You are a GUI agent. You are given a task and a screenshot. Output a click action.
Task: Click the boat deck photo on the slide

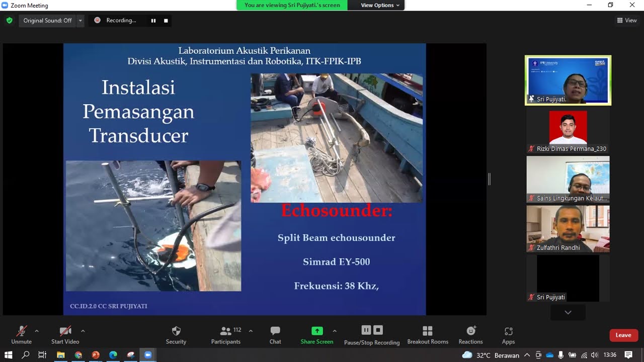337,138
